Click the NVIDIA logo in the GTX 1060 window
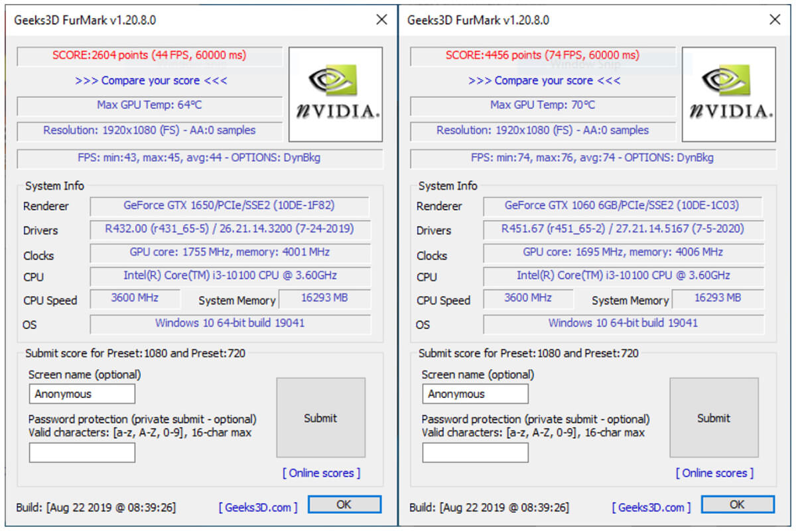This screenshot has height=532, width=796. pos(729,94)
